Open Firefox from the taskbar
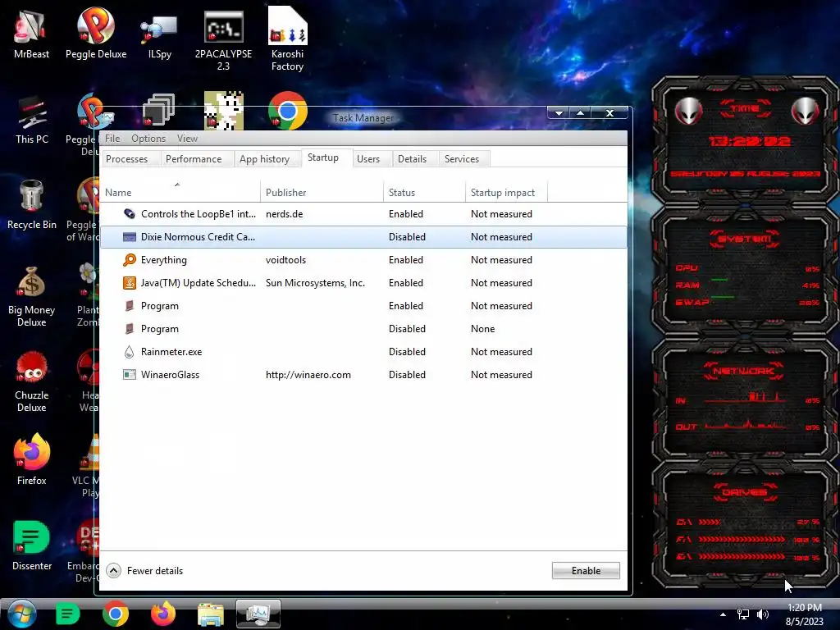The height and width of the screenshot is (630, 840). [x=163, y=614]
